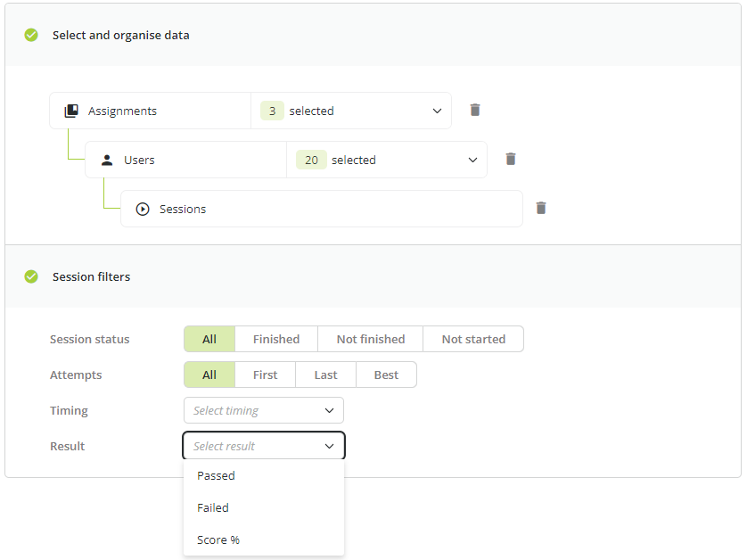Delete the Assignments row with trash icon

pos(474,110)
